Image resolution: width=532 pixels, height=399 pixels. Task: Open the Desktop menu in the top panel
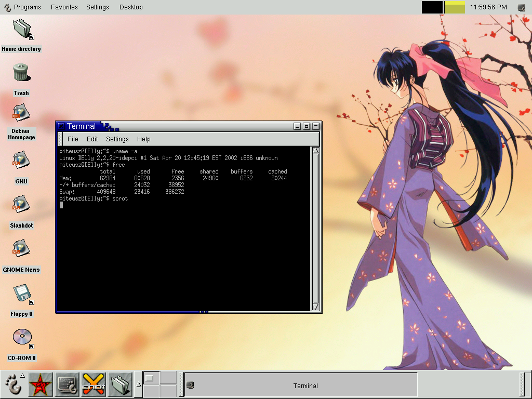pyautogui.click(x=131, y=7)
